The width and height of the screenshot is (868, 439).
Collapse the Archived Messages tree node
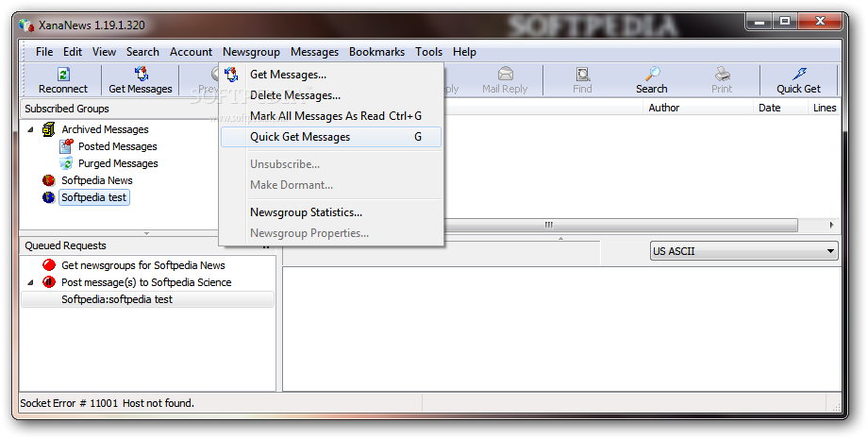(x=30, y=129)
